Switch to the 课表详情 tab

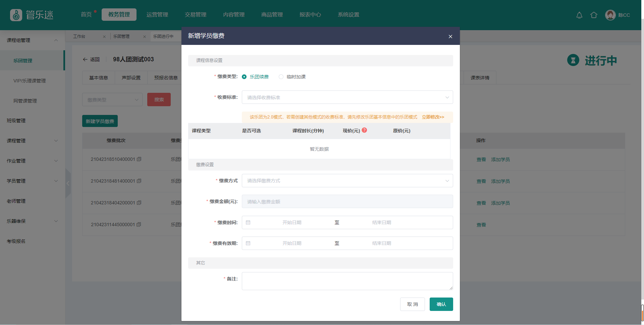click(x=480, y=78)
